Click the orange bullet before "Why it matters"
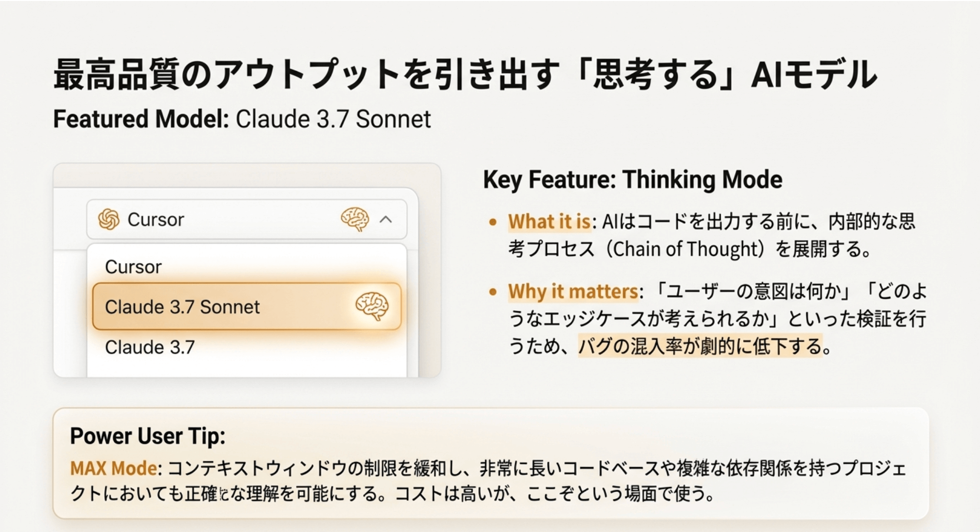Screen dimensions: 980x532 [x=493, y=292]
